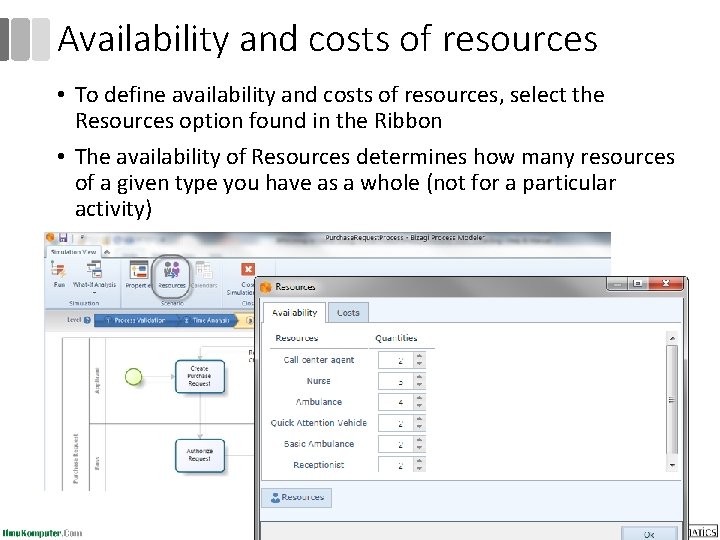The image size is (720, 540).
Task: Open the Properties ribbon icon
Action: point(139,270)
